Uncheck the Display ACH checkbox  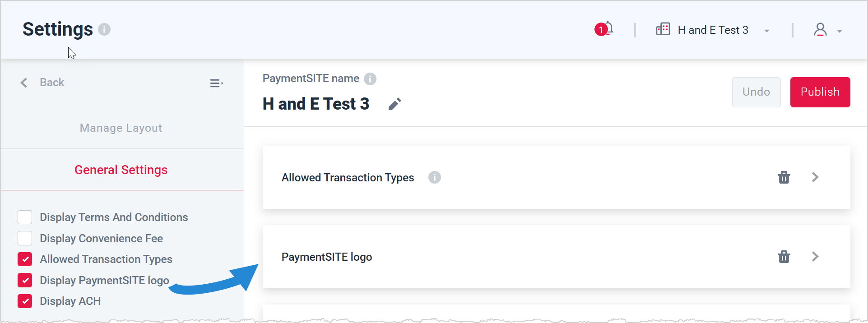pyautogui.click(x=25, y=301)
